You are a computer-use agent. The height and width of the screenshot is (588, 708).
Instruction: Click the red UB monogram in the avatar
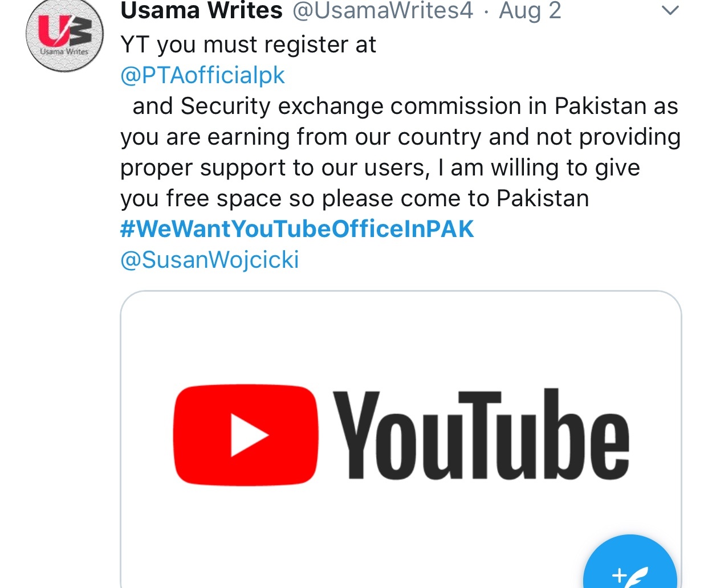pyautogui.click(x=65, y=30)
